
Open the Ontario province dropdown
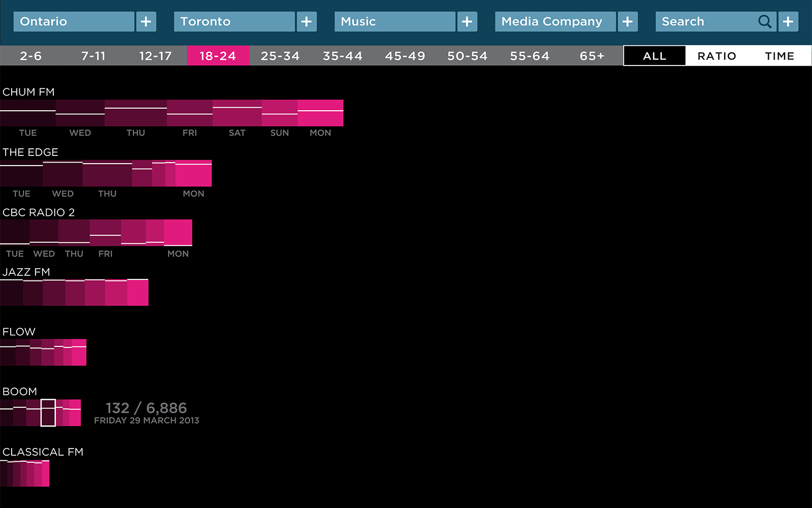pyautogui.click(x=74, y=22)
